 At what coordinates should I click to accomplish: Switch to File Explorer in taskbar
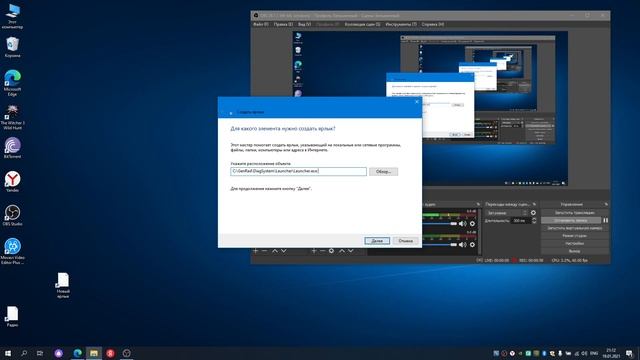click(x=94, y=353)
